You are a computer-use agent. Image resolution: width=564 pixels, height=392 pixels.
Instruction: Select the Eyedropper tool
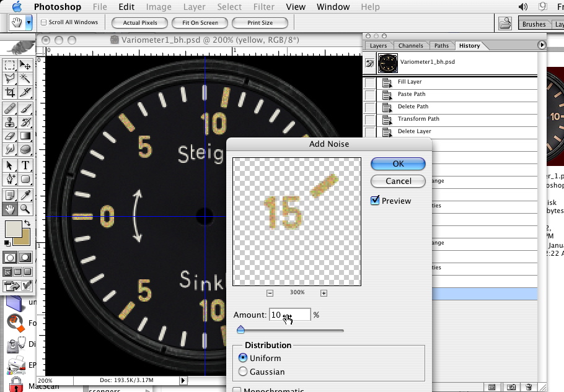25,196
